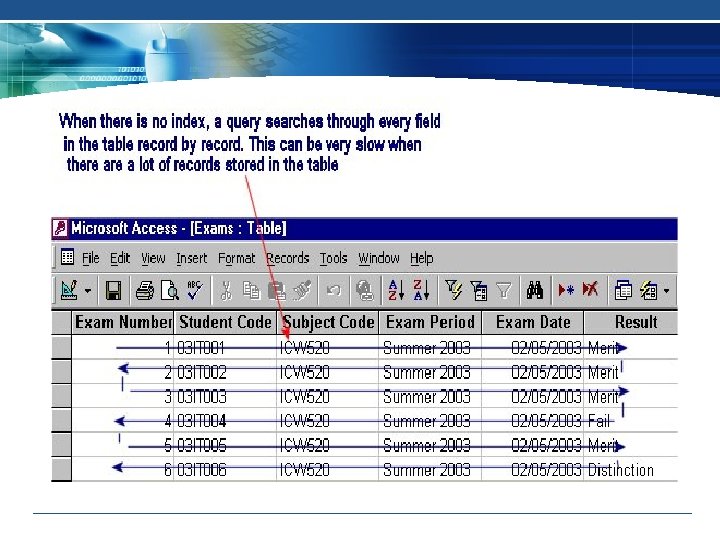The image size is (720, 540).
Task: Click Student Code cell 03IT004
Action: point(225,421)
